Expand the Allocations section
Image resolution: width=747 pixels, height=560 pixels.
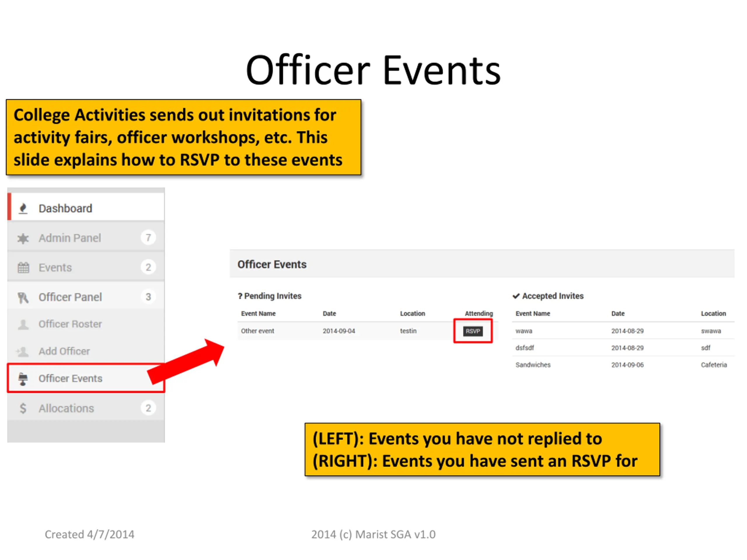tap(86, 408)
